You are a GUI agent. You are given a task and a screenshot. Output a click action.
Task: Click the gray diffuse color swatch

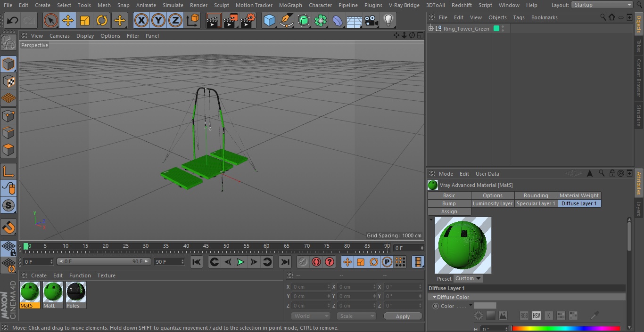click(x=485, y=306)
